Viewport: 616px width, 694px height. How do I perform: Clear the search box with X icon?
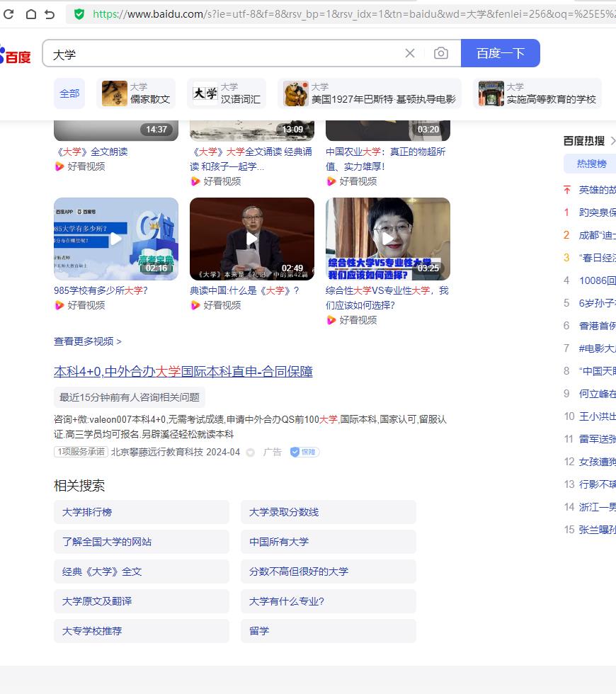coord(410,53)
